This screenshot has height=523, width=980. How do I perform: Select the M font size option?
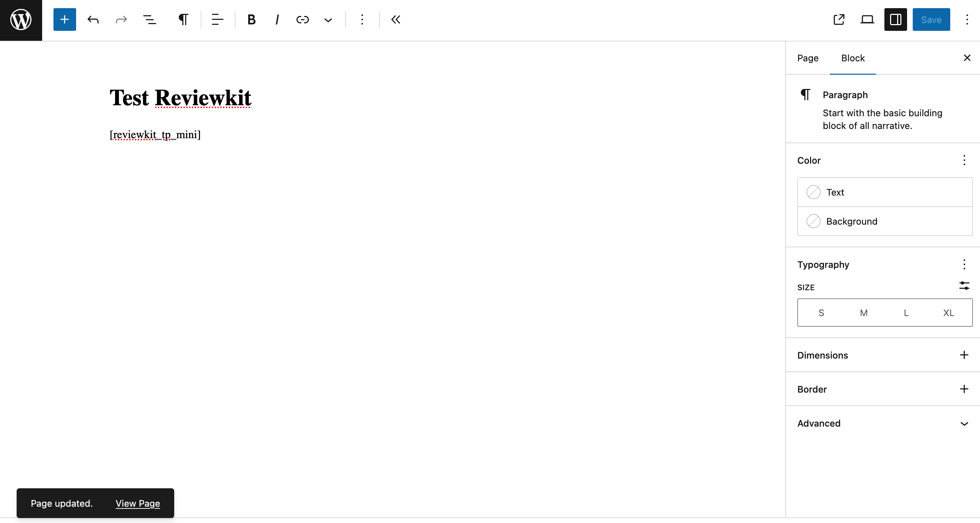point(864,313)
